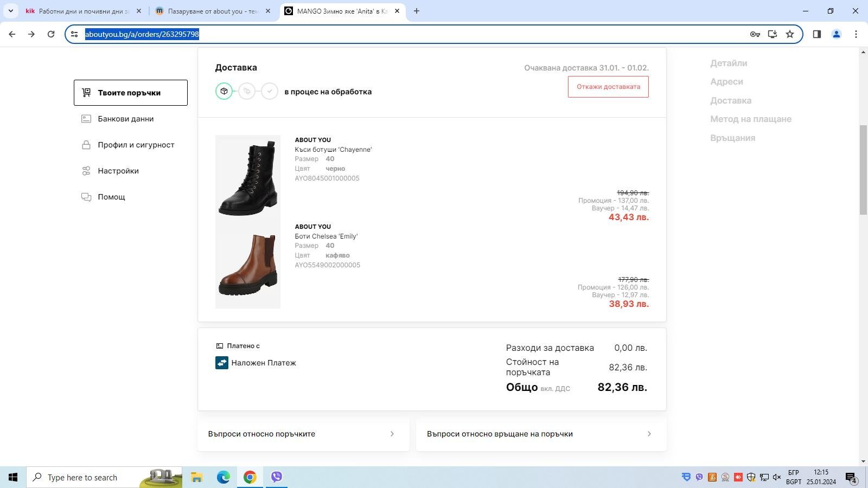Open the brown Chelsea Emily boots thumbnail
Viewport: 868px width, 488px height.
(248, 265)
